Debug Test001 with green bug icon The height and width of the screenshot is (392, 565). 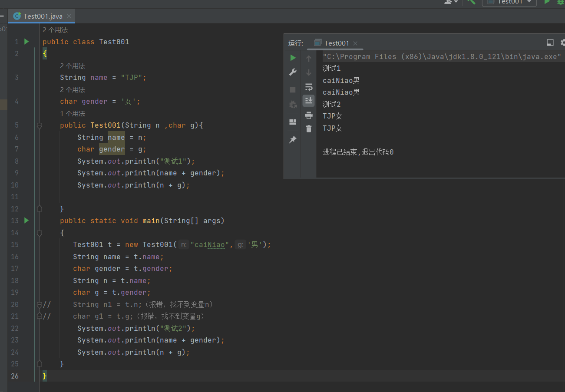tap(561, 2)
